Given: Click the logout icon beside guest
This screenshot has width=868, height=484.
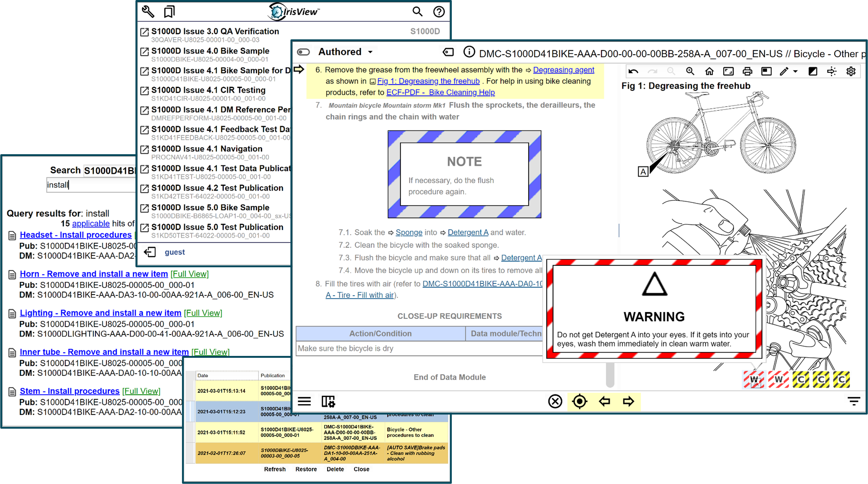Looking at the screenshot, I should pyautogui.click(x=150, y=252).
